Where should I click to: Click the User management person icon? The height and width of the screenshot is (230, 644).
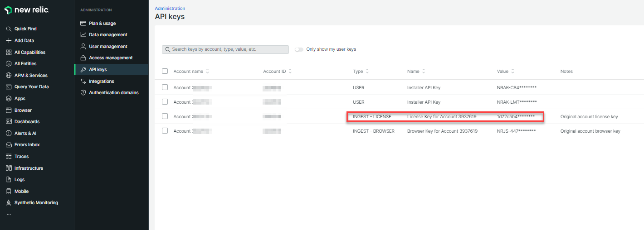pyautogui.click(x=83, y=47)
